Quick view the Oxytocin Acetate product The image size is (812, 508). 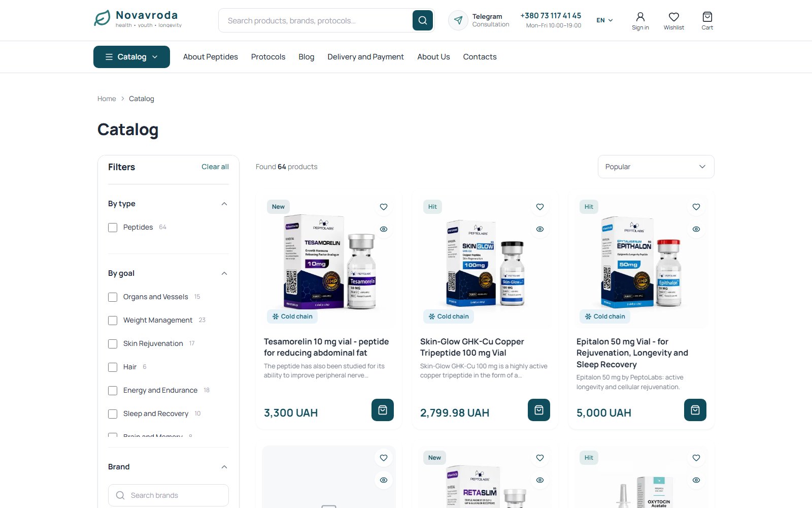(x=696, y=480)
